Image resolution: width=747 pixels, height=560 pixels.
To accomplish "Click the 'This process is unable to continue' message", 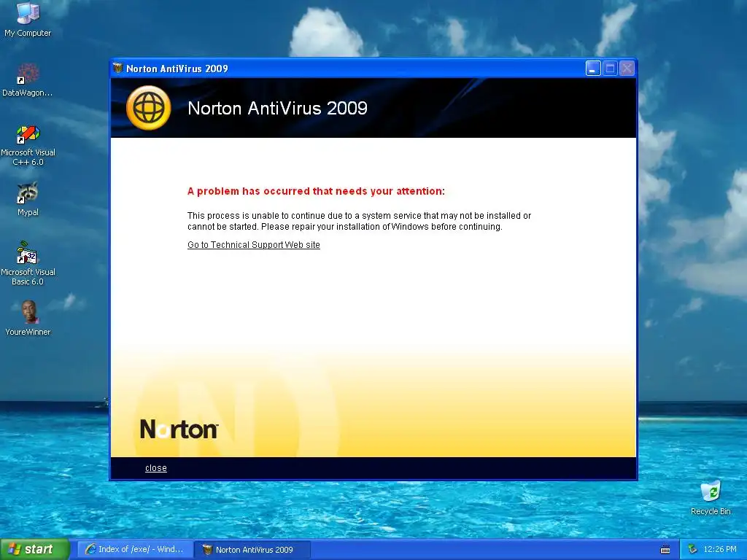I will (359, 221).
